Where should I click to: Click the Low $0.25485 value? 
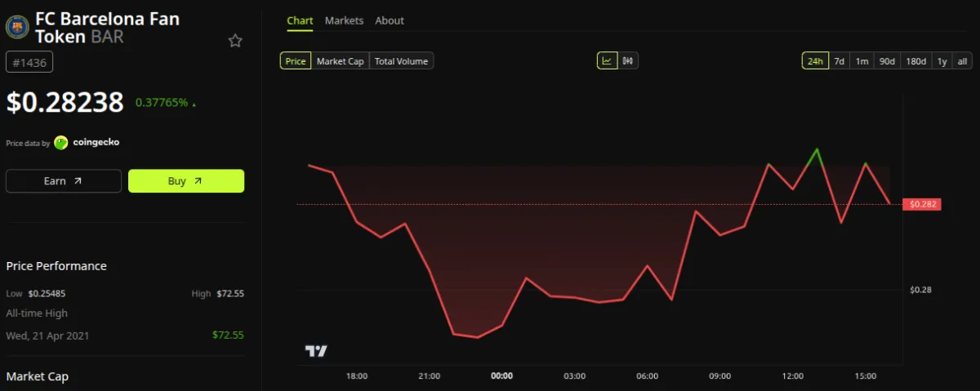47,293
